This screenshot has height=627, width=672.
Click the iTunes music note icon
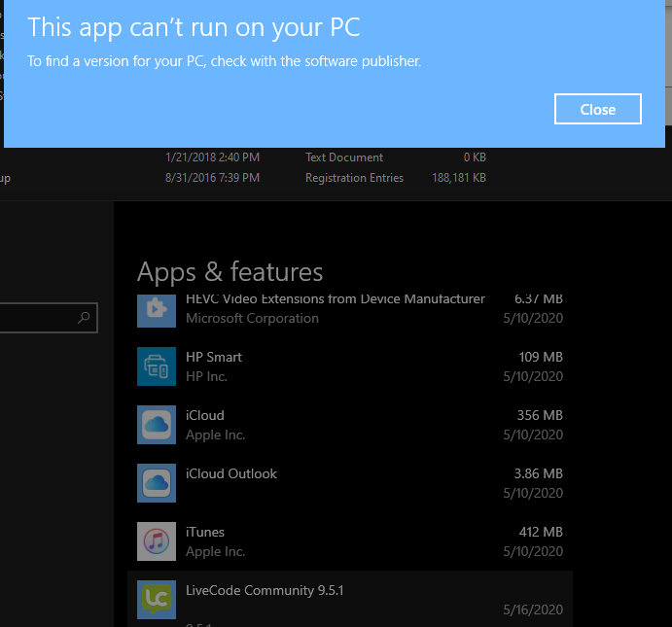click(x=156, y=541)
